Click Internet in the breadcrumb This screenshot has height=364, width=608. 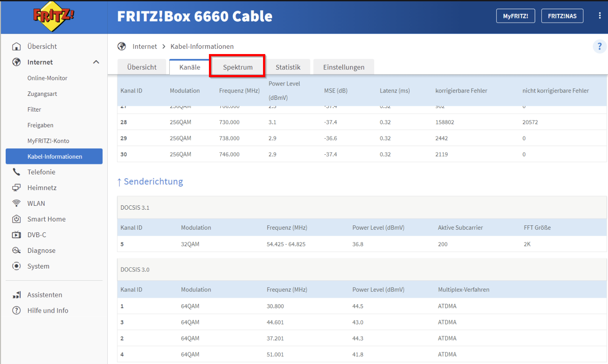tap(145, 46)
